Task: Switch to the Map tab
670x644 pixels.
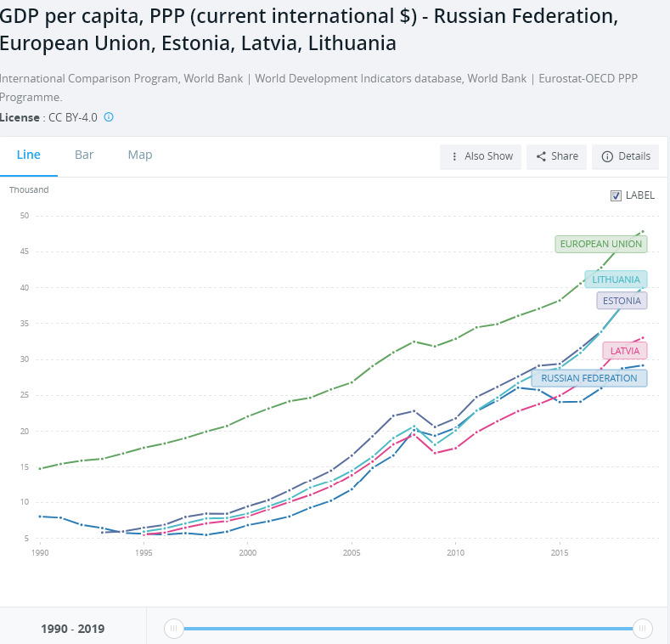Action: click(x=140, y=155)
